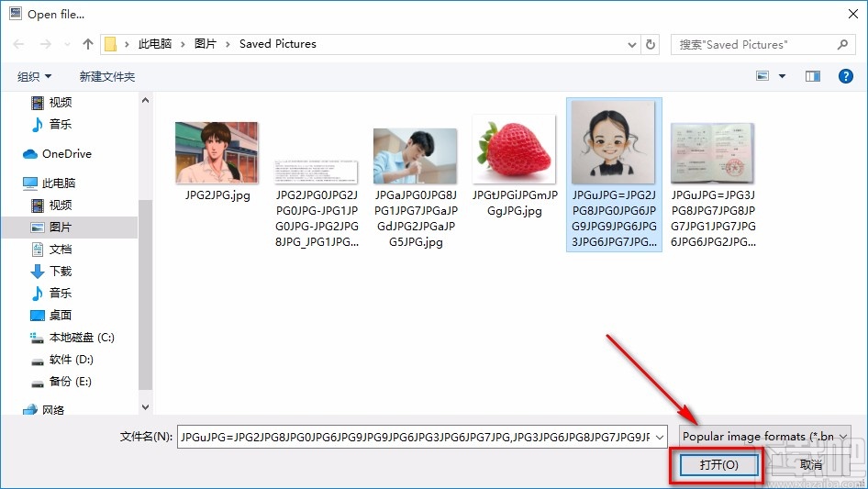The height and width of the screenshot is (489, 868).
Task: Select 网络 in navigation pane
Action: (x=53, y=410)
